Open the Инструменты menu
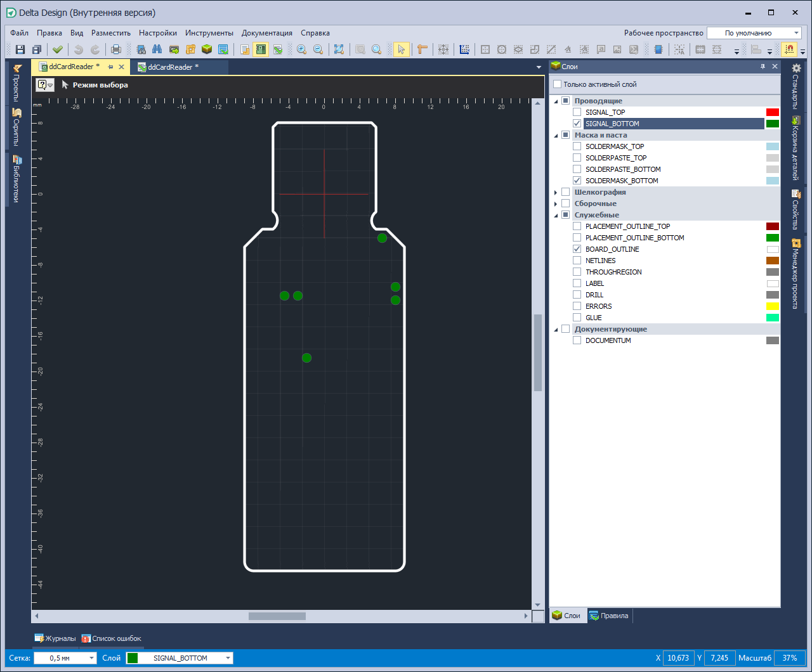This screenshot has width=812, height=672. tap(209, 33)
